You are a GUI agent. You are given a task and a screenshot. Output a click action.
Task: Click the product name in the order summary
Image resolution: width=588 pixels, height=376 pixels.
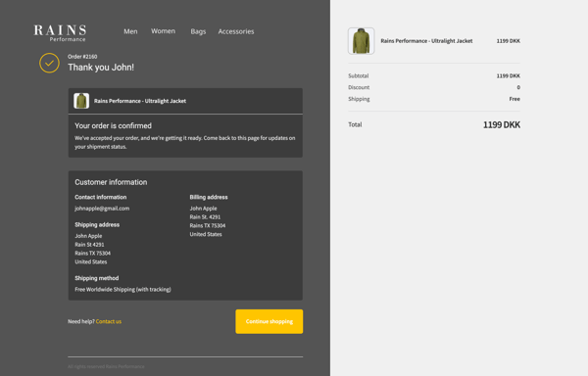click(x=426, y=41)
